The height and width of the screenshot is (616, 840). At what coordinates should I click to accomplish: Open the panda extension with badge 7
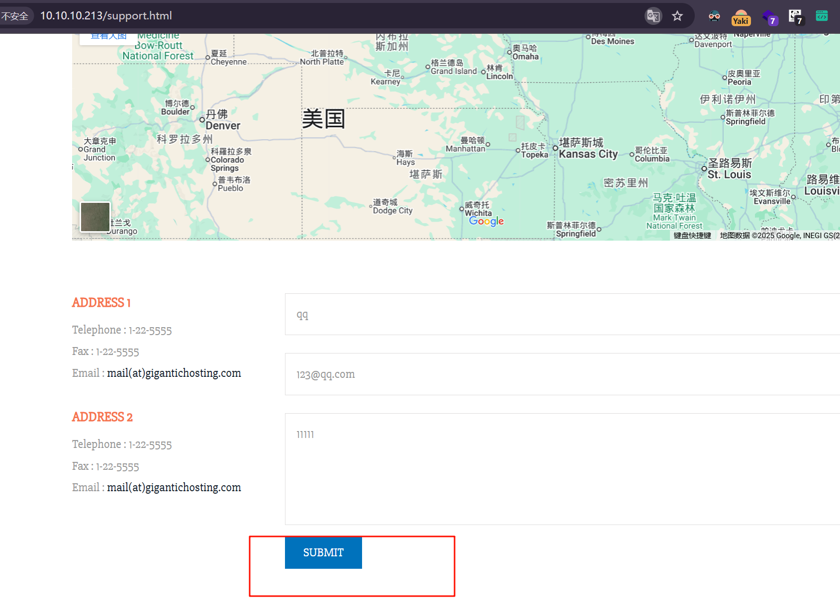(x=795, y=16)
